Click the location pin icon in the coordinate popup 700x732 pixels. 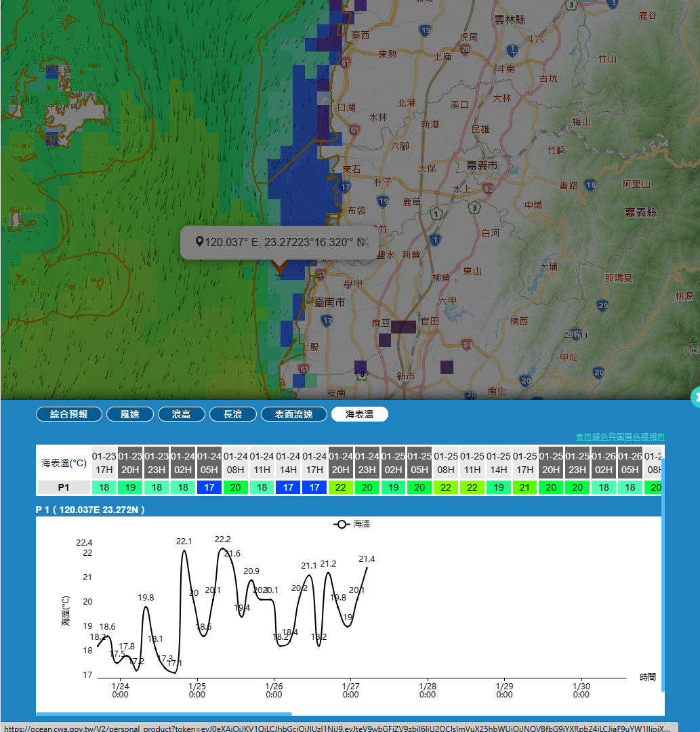(199, 242)
